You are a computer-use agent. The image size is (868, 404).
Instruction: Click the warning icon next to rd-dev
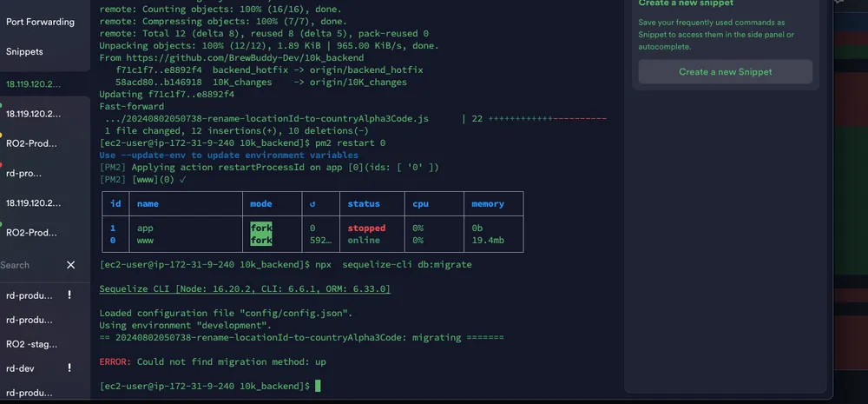pyautogui.click(x=69, y=368)
